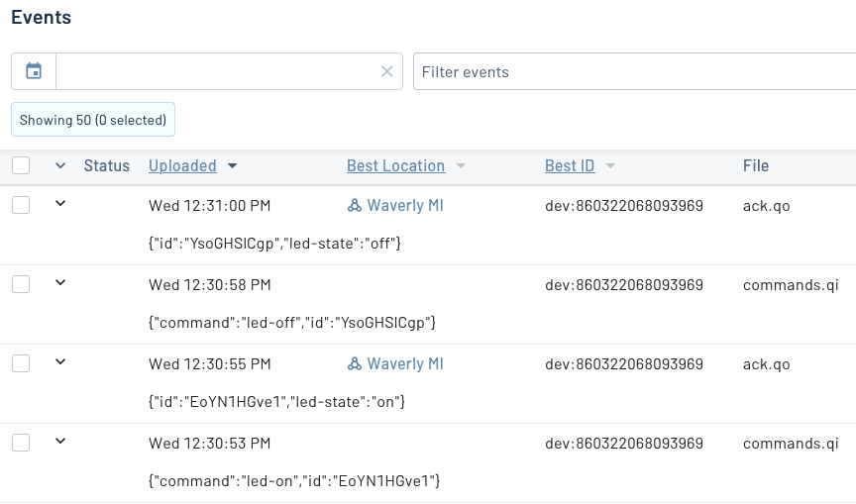Open Waverly MI link for 12:31:00 event

[405, 206]
